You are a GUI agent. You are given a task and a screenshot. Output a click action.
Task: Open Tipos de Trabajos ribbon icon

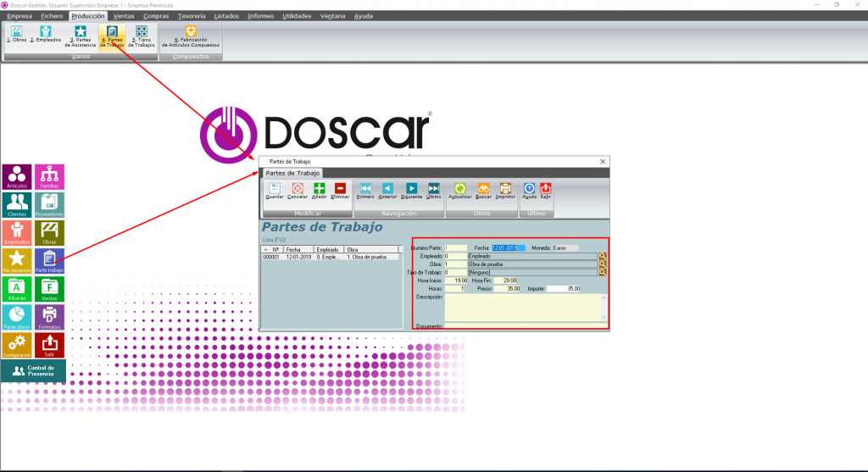coord(142,36)
